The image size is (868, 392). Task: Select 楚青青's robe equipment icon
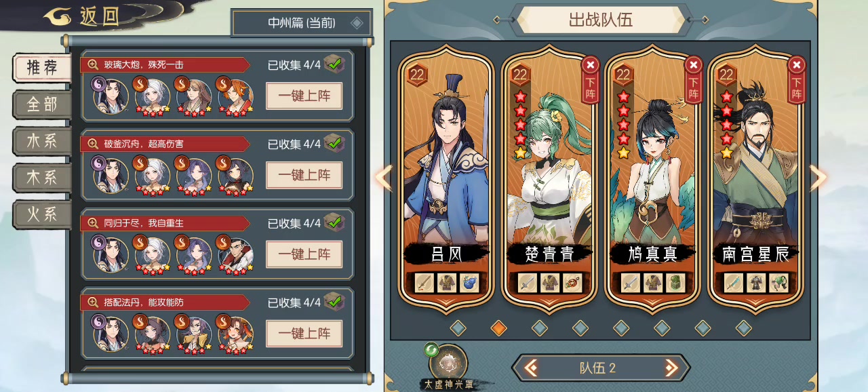coord(550,283)
